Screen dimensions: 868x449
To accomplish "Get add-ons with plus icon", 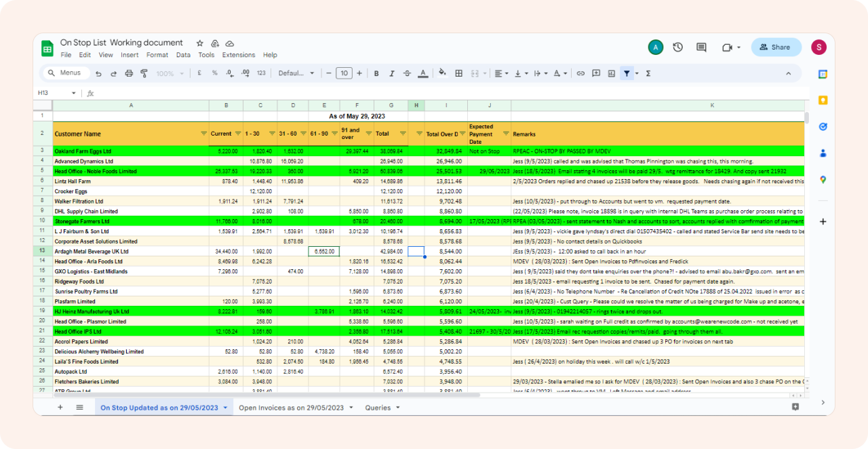I will pyautogui.click(x=823, y=221).
